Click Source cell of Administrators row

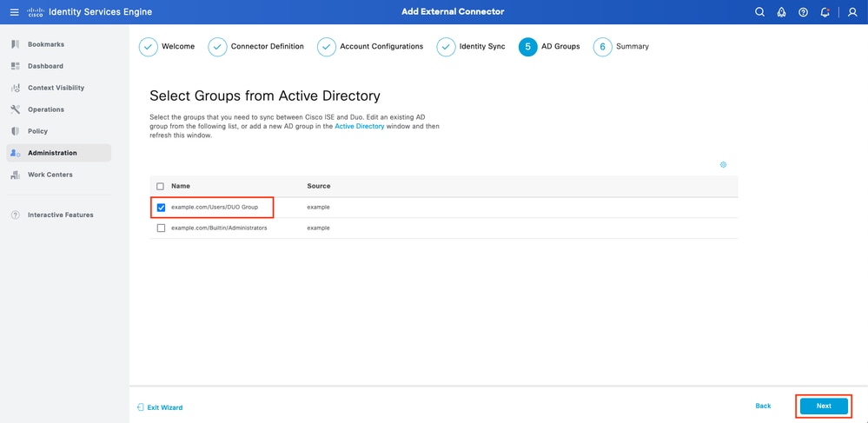(318, 228)
